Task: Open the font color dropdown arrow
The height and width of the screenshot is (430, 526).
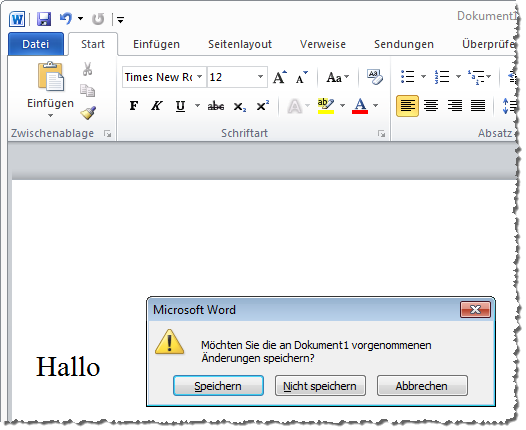Action: [375, 106]
